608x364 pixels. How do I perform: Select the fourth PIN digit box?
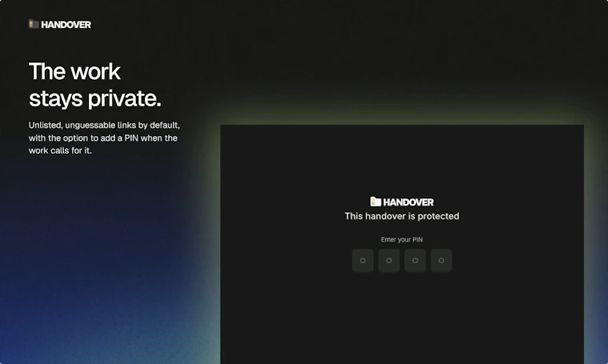point(442,261)
